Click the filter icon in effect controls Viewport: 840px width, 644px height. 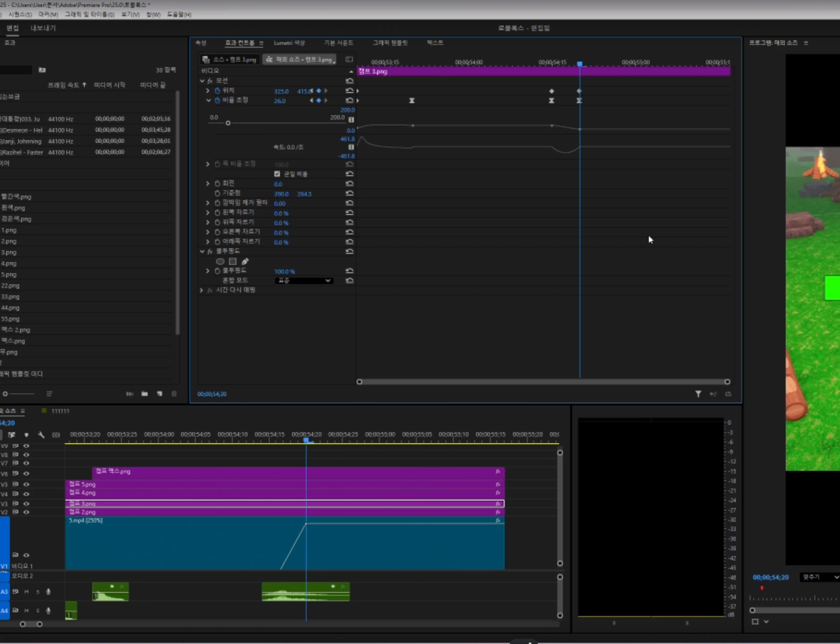coord(698,394)
